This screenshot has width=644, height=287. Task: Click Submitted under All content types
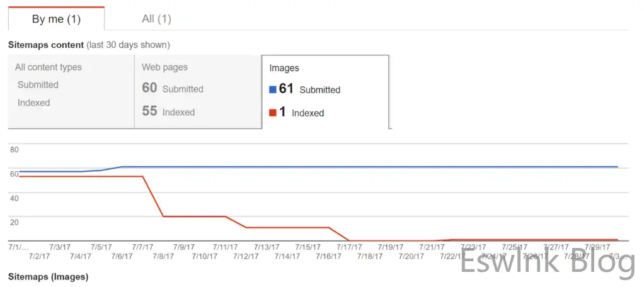coord(38,85)
